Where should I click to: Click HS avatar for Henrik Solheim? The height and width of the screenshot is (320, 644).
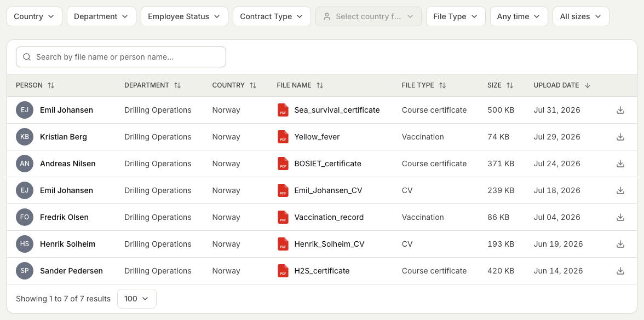click(x=25, y=244)
